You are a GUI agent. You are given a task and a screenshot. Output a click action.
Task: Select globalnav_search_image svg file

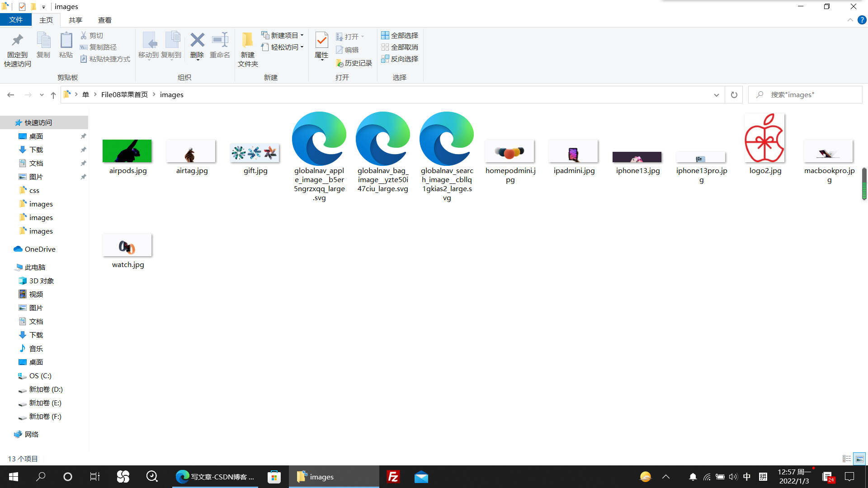[447, 156]
